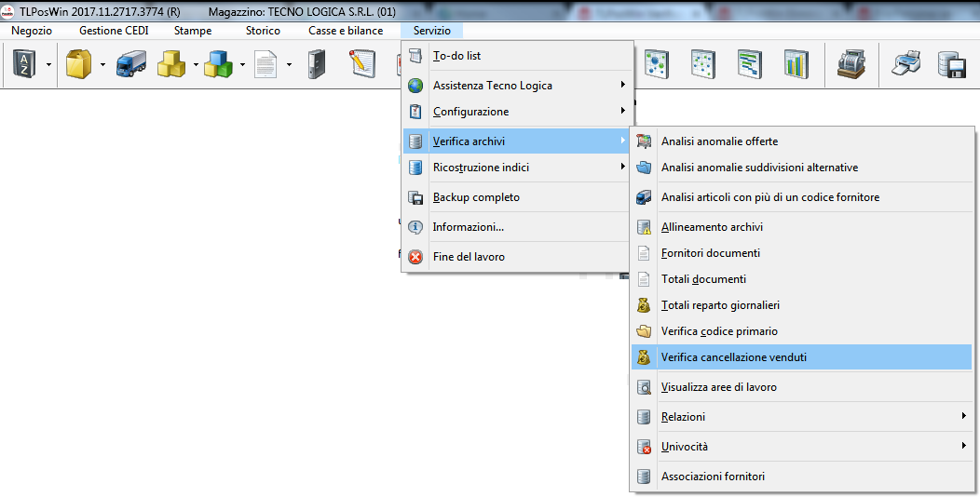Screen dimensions: 980x497
Task: Expand dropdown arrow beside the A-Z book icon
Action: [x=48, y=65]
